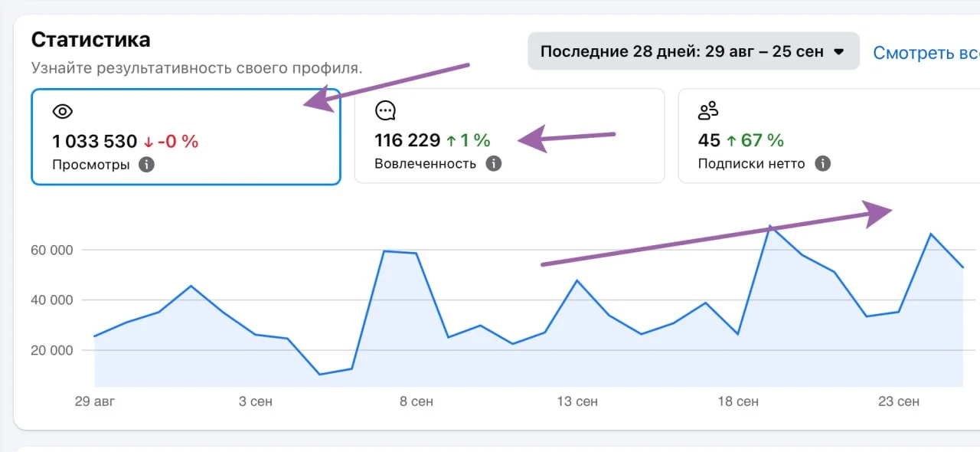980x452 pixels.
Task: Click the red -0 % change indicator
Action: 171,142
